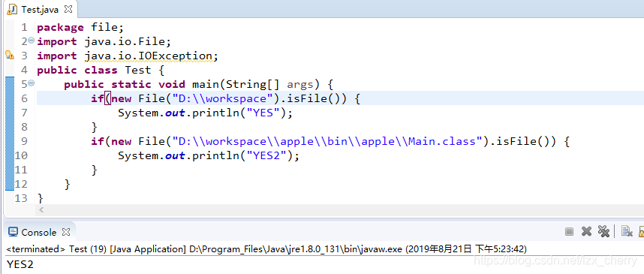Screen dimensions: 644x274
Task: Click the Console view monitor icon
Action: coord(14,232)
